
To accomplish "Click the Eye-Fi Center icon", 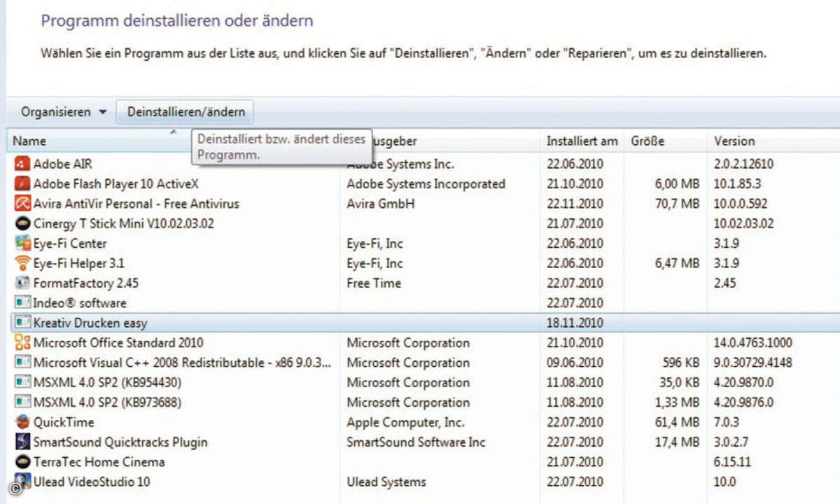I will point(22,244).
